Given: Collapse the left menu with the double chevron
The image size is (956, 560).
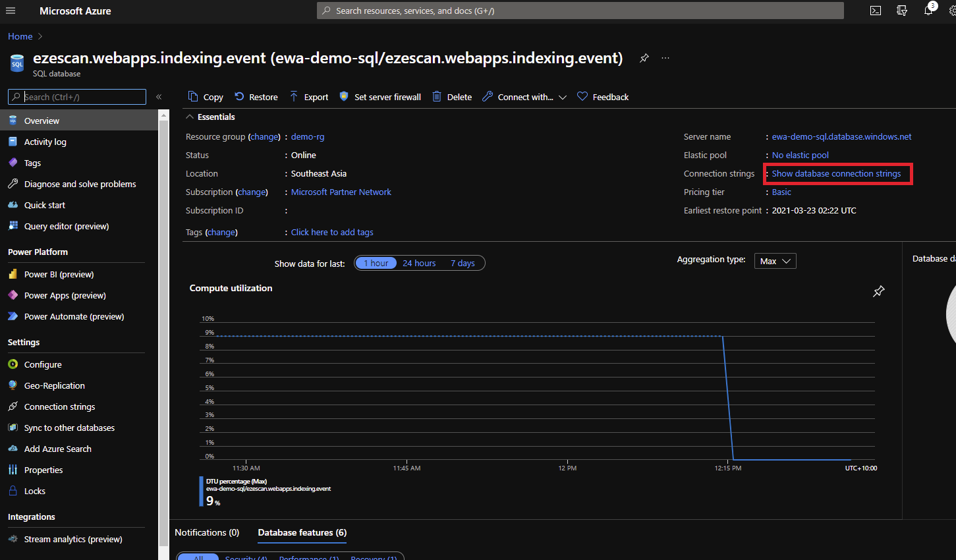Looking at the screenshot, I should [159, 97].
